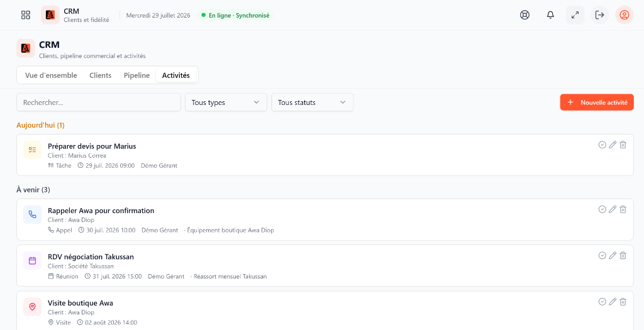644x330 pixels.
Task: Mark Visite boutique Awa as done
Action: pyautogui.click(x=602, y=302)
